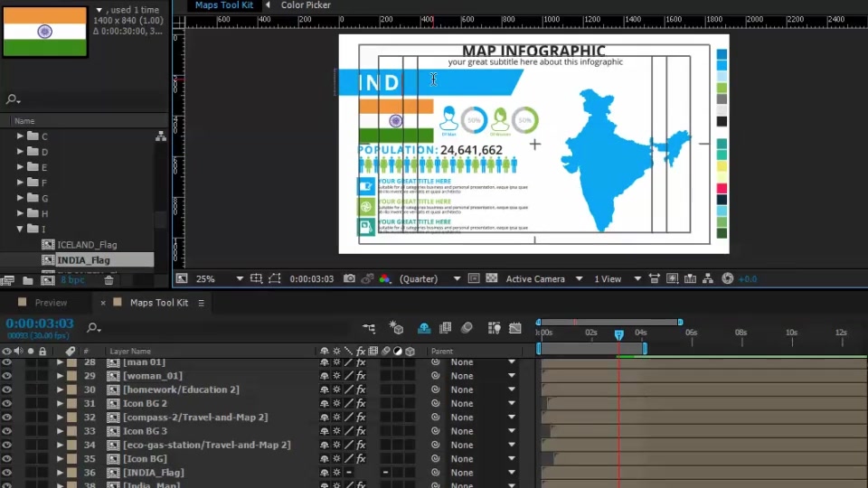The width and height of the screenshot is (868, 488).
Task: Toggle visibility of Icon BG 3 layer
Action: click(6, 431)
